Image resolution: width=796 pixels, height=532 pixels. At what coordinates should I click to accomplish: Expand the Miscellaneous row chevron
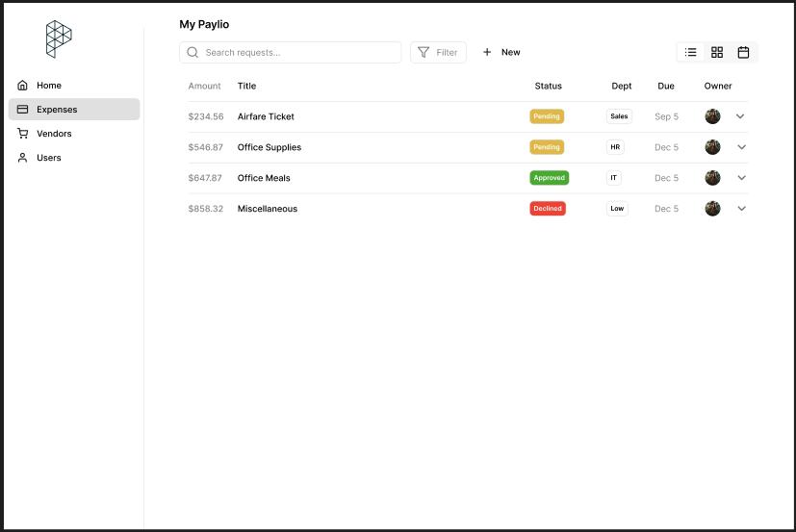[741, 209]
